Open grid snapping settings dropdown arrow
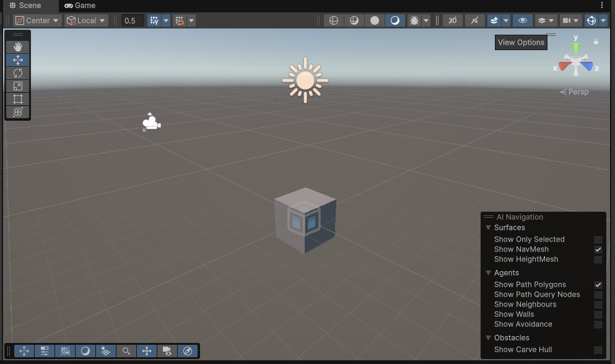This screenshot has height=364, width=615. (191, 20)
